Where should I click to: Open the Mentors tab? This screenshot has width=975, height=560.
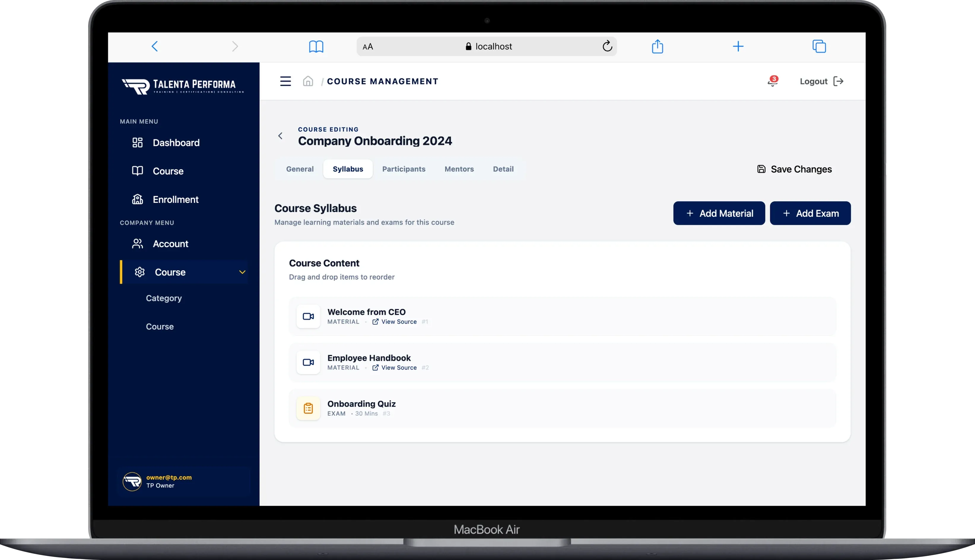(x=459, y=169)
